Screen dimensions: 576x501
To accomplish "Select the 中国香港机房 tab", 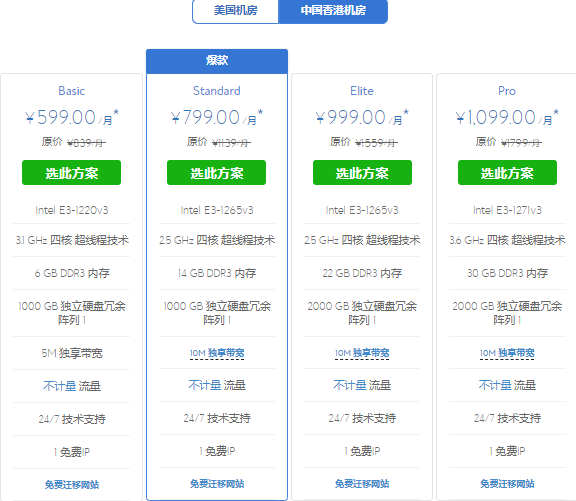I will tap(333, 11).
